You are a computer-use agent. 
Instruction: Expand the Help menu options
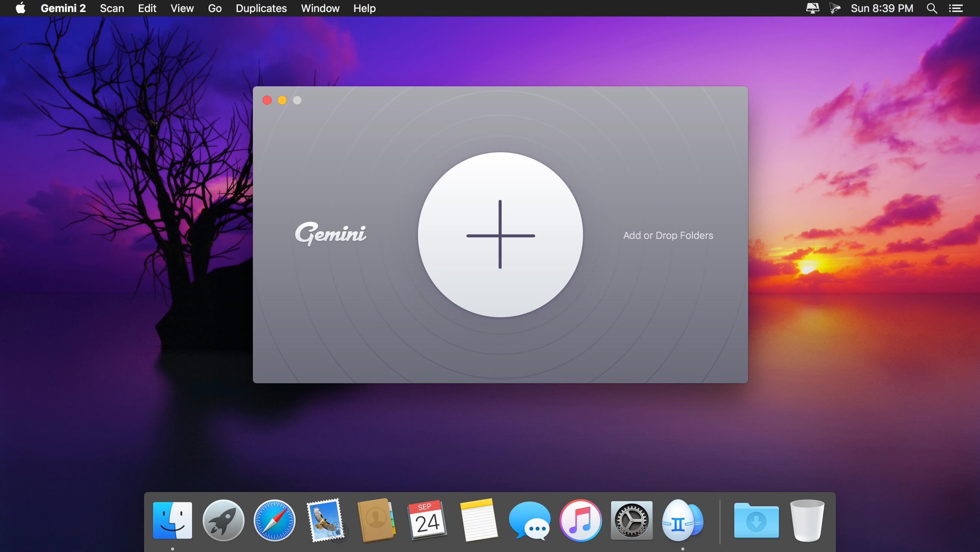[x=364, y=8]
